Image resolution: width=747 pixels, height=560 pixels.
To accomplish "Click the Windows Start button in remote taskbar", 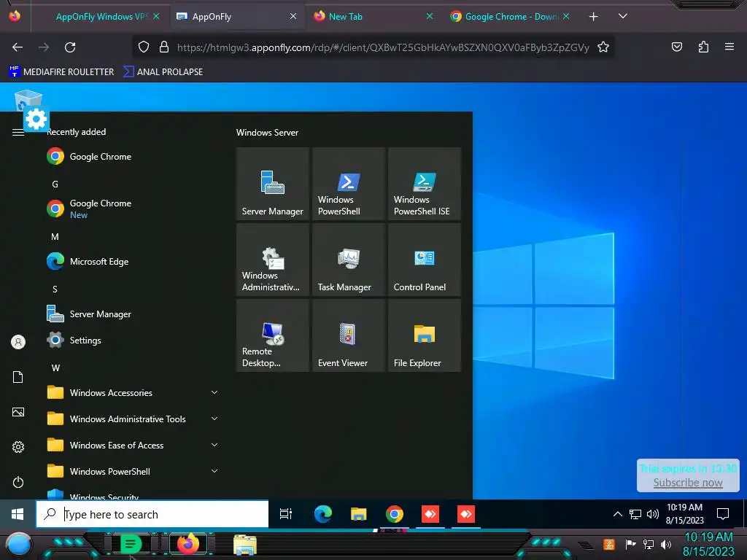I will 18,514.
